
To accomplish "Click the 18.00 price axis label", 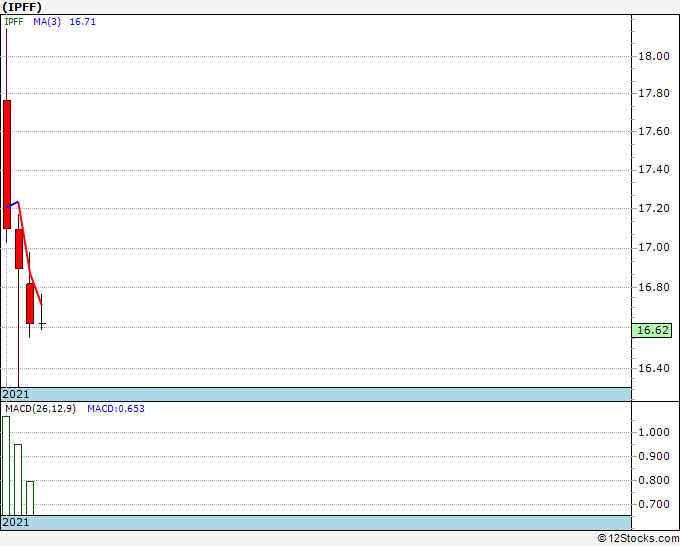I will pos(654,56).
